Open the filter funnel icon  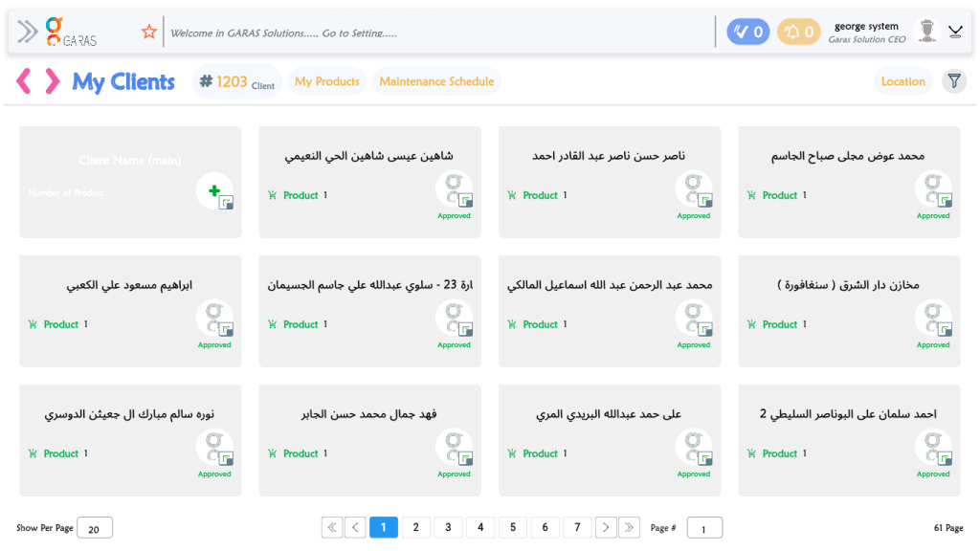954,81
